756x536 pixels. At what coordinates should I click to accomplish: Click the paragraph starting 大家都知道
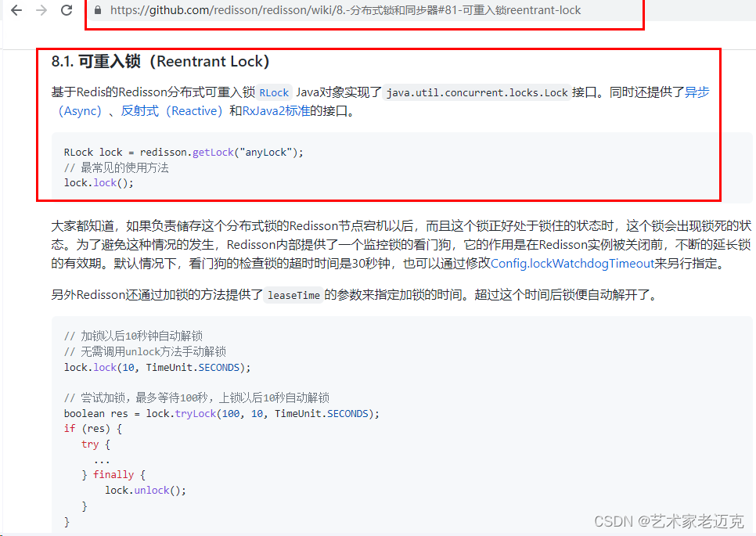[x=401, y=245]
